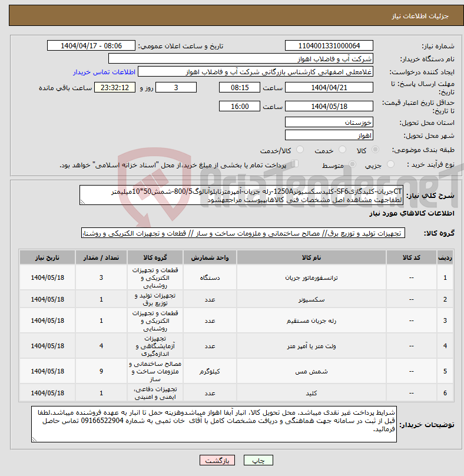Viewport: 464px width, 476px height.
Task: Select the متوسط purchase type radio
Action: click(x=352, y=164)
